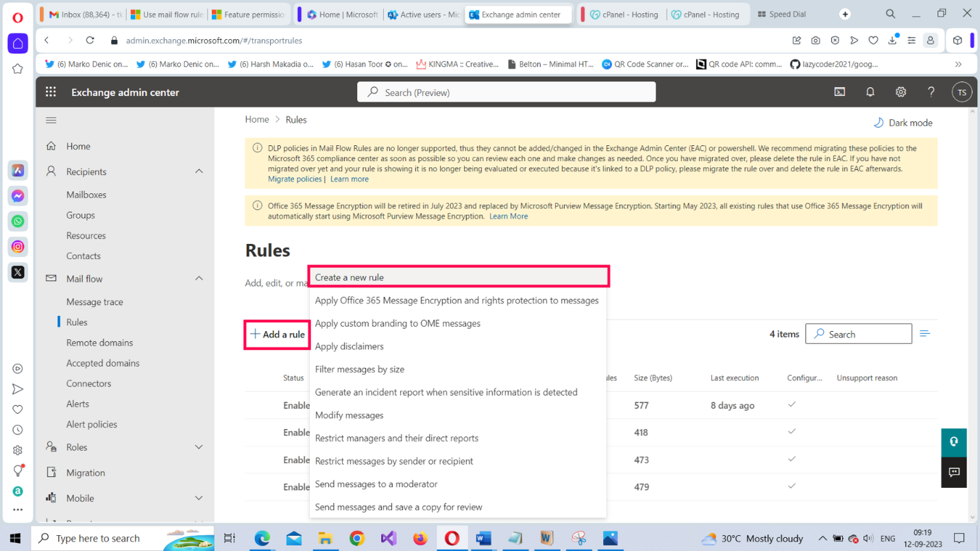Click the help question mark icon
The height and width of the screenshot is (551, 980).
coord(931,93)
